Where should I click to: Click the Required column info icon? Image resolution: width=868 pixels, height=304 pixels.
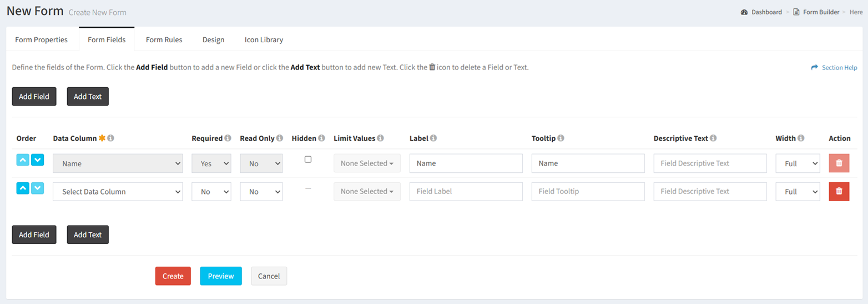tap(228, 138)
